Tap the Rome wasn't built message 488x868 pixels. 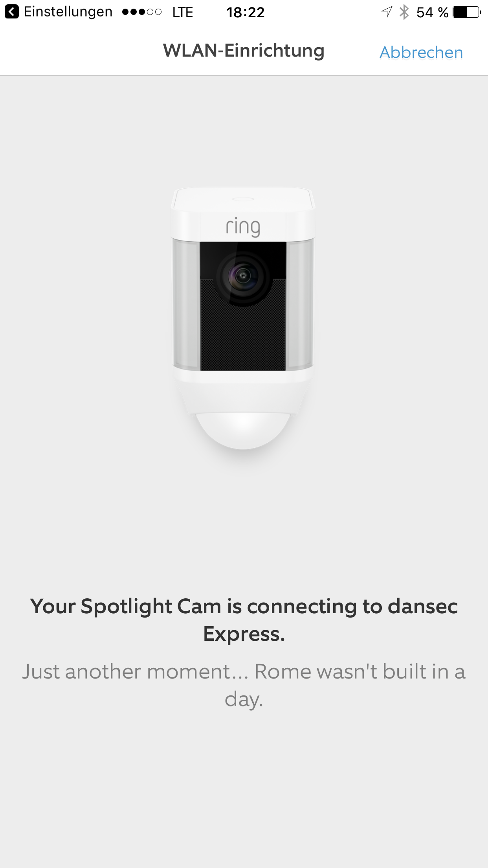pos(244,686)
